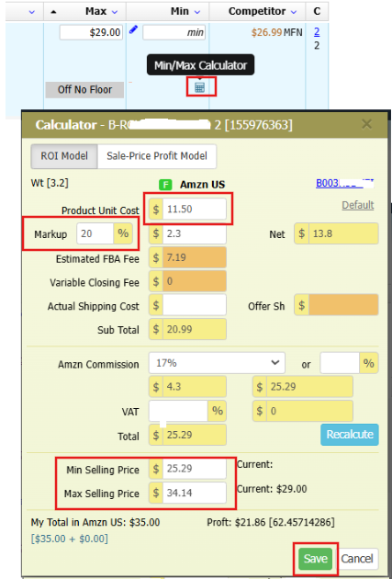Click the markup amount field 2.3

pos(195,233)
